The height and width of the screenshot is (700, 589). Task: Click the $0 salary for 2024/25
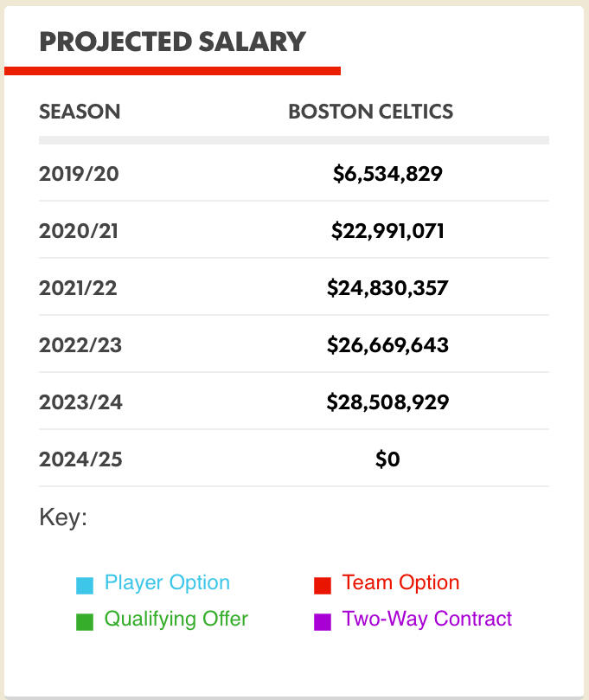click(x=387, y=459)
